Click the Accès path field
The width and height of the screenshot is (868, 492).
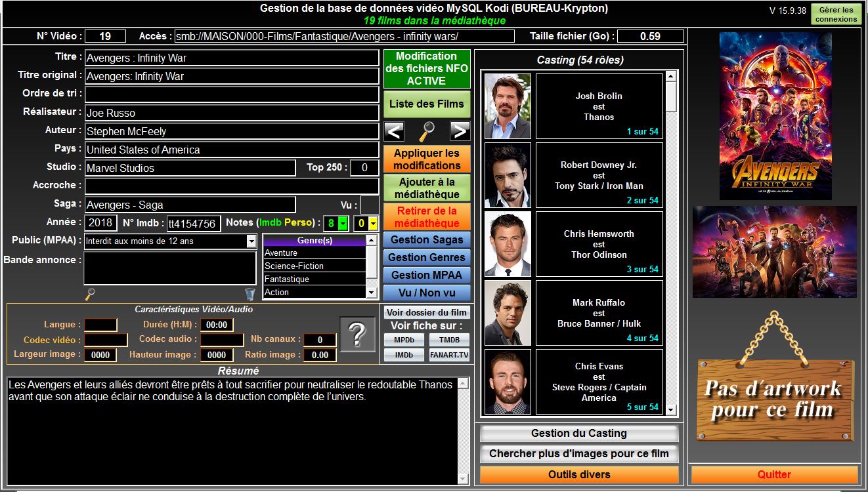coord(345,36)
